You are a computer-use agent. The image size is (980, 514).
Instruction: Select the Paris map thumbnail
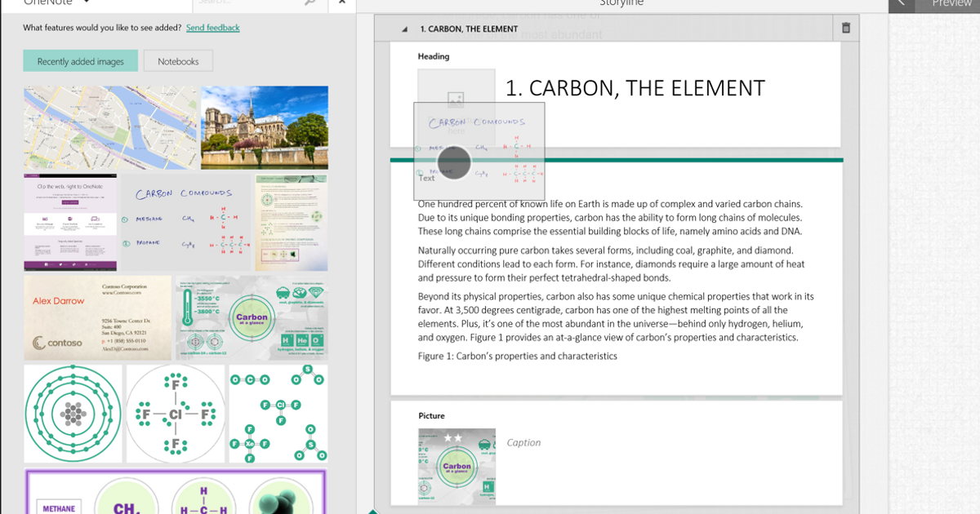110,128
